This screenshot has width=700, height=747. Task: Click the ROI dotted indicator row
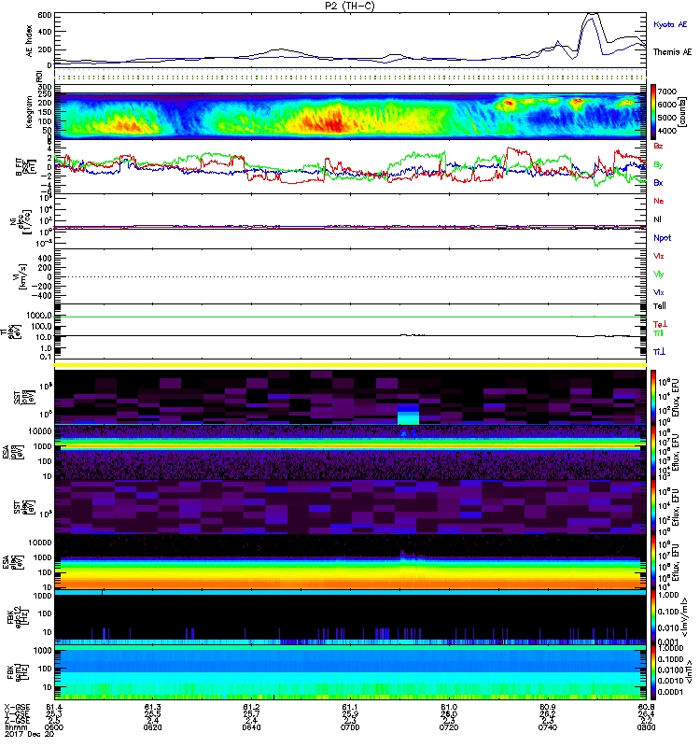(350, 76)
